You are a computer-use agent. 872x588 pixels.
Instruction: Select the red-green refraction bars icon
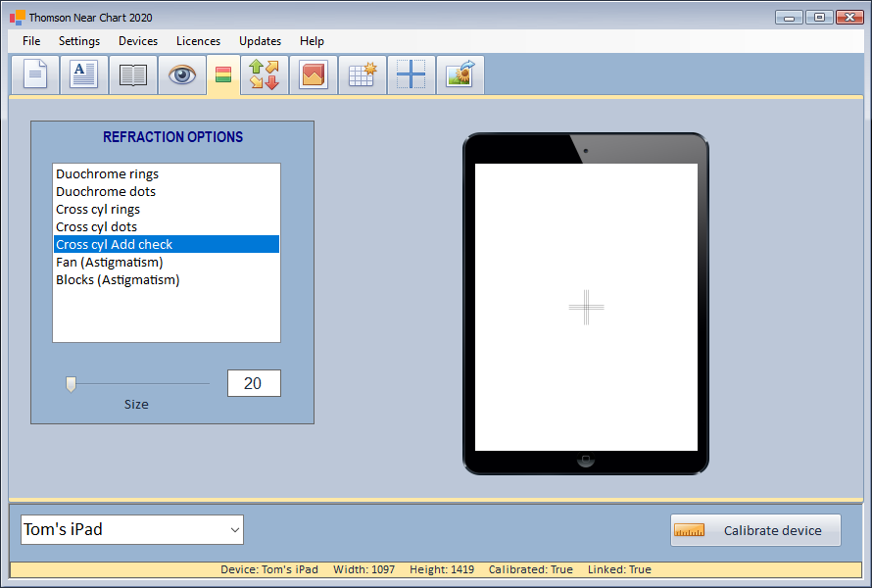(x=223, y=75)
